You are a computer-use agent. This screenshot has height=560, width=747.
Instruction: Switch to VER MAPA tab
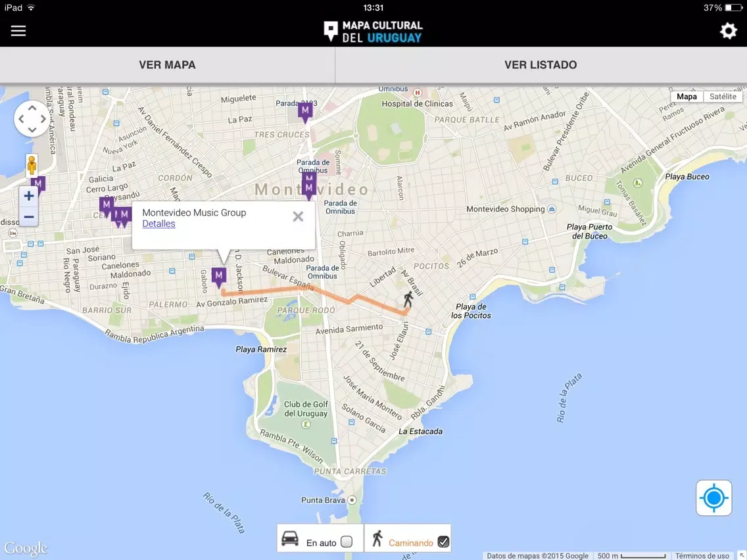click(167, 65)
